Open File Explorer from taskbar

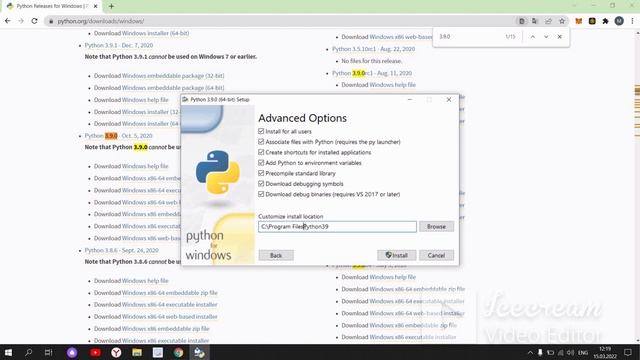coord(137,352)
